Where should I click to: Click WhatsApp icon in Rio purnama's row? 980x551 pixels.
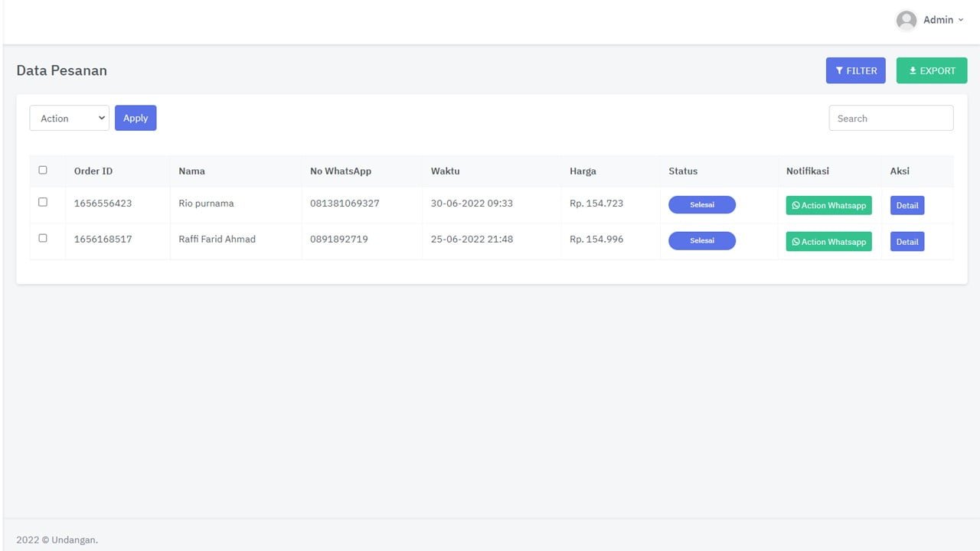click(795, 206)
